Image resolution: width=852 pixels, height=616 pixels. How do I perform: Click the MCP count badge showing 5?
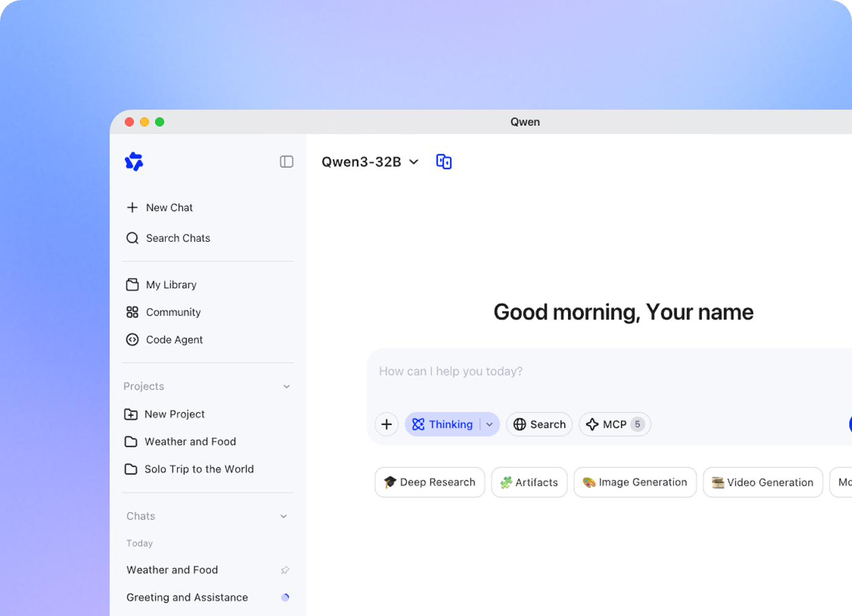click(x=637, y=424)
